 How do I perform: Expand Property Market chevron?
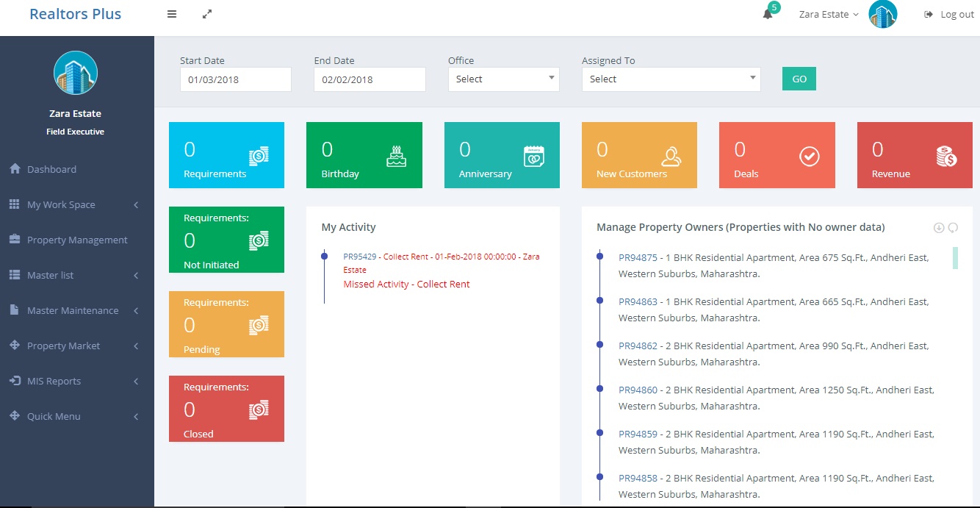(x=136, y=346)
